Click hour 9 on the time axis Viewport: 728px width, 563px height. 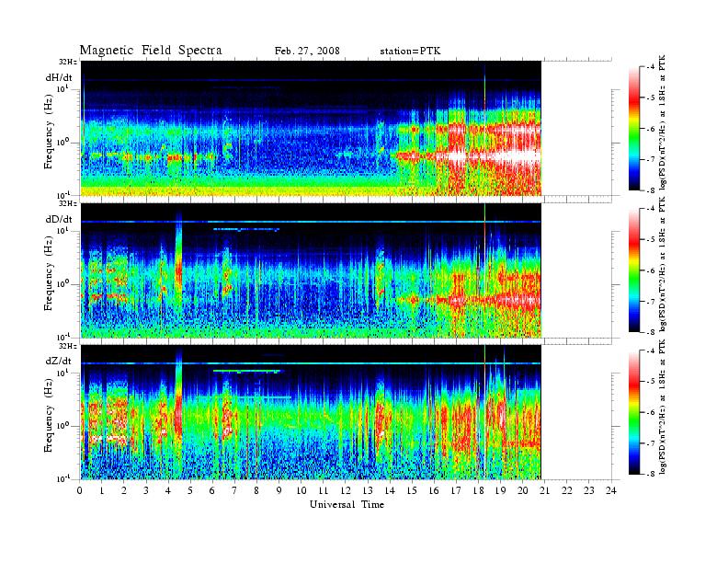coord(279,491)
